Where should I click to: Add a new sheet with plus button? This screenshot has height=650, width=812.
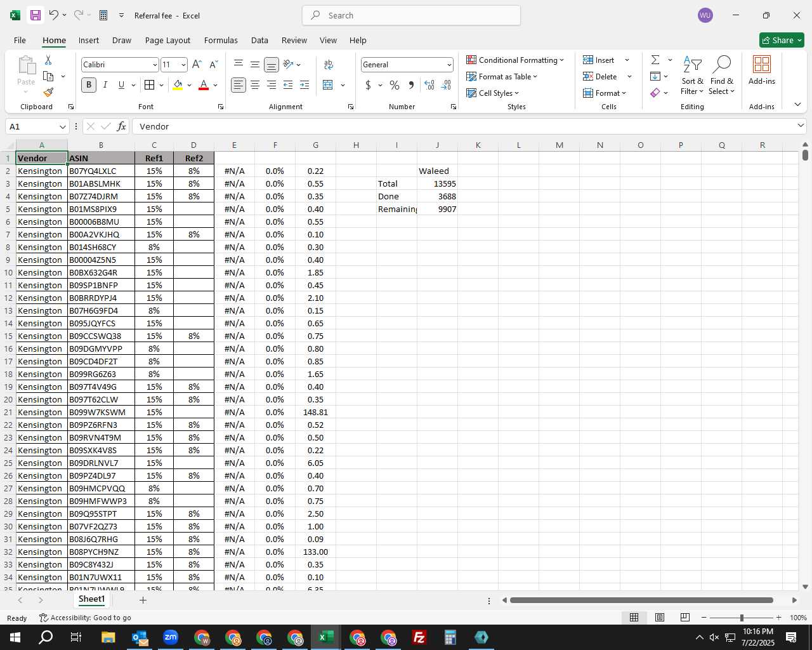pos(143,600)
